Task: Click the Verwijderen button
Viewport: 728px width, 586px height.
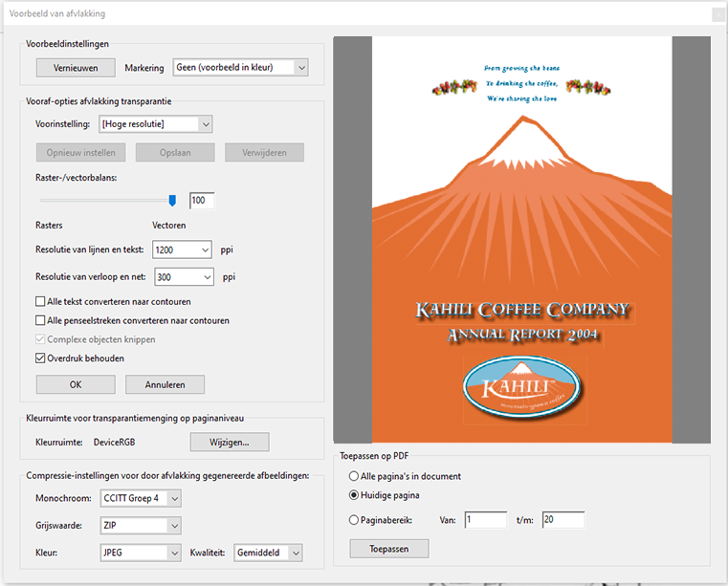Action: (x=264, y=152)
